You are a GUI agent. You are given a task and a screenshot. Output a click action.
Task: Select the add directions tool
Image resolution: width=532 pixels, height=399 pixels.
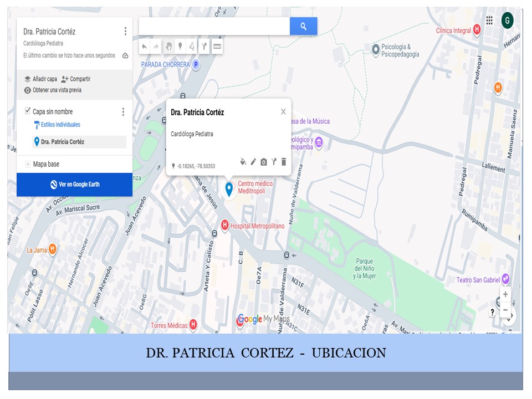[204, 47]
